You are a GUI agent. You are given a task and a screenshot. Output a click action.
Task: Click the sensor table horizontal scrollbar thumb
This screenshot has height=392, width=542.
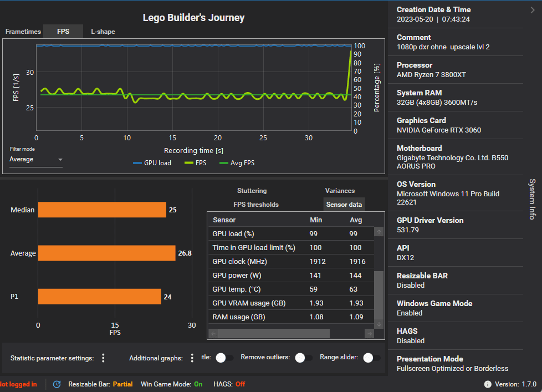pos(274,334)
